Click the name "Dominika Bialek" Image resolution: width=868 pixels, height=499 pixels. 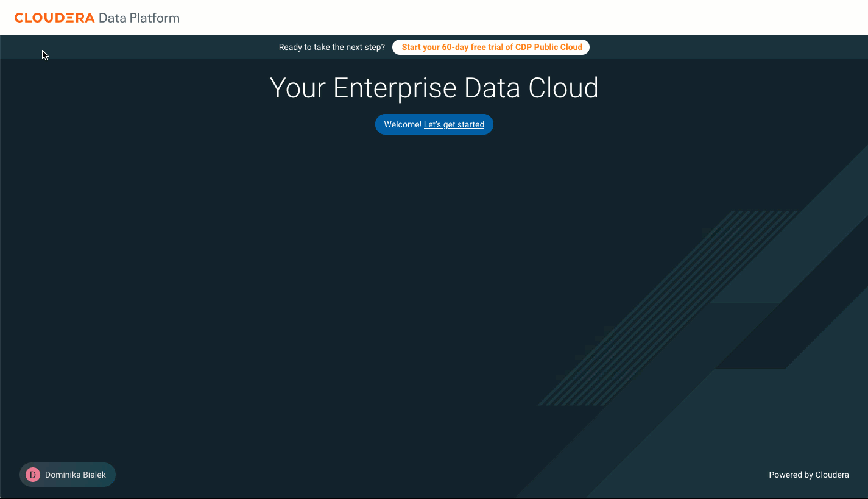[x=76, y=475]
